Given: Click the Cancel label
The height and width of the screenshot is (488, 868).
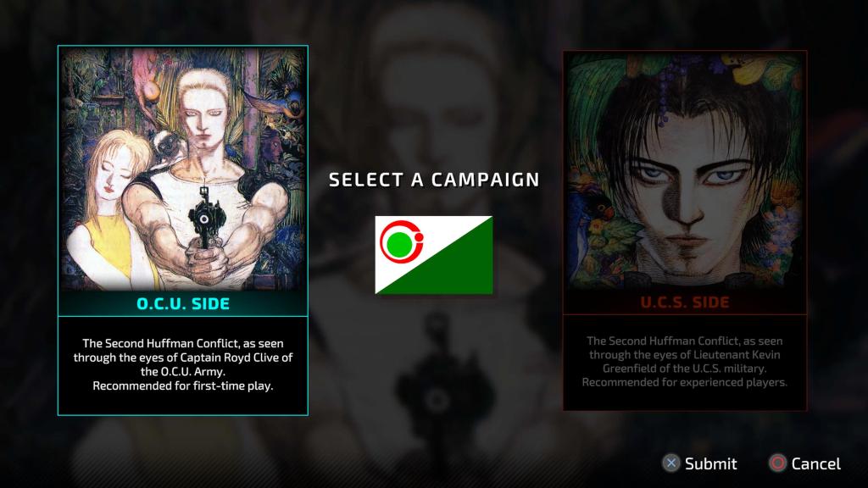Looking at the screenshot, I should 816,463.
